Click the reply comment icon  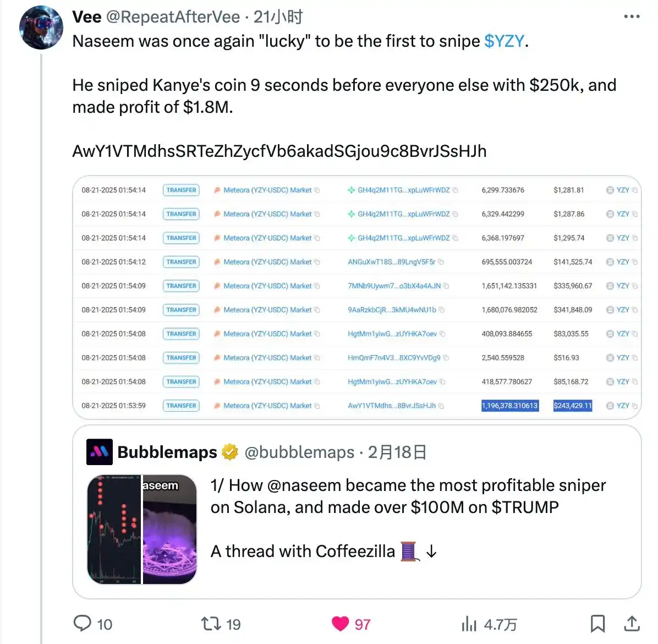click(x=83, y=623)
